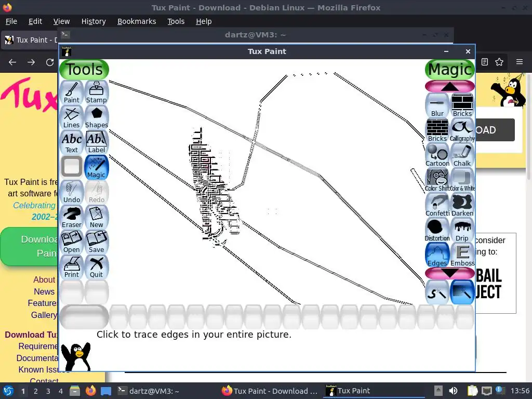Screen dimensions: 532x399
Task: Open Firefox reader view icon
Action: [x=485, y=62]
